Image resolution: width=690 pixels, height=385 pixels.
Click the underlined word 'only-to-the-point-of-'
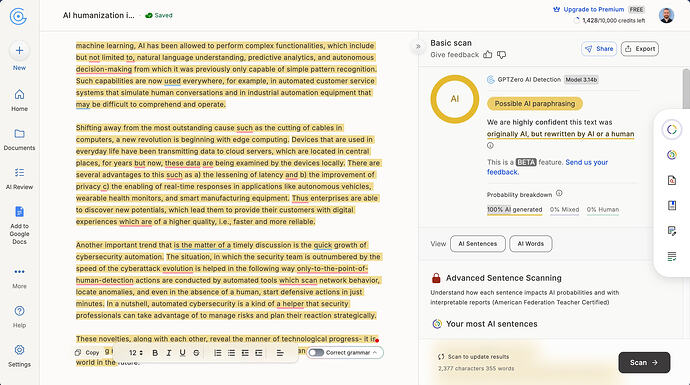click(x=332, y=268)
